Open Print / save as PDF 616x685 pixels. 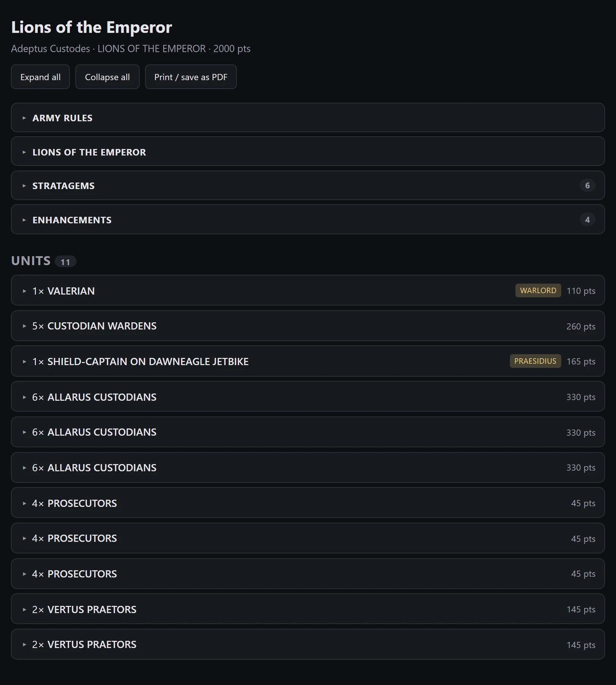[x=191, y=77]
